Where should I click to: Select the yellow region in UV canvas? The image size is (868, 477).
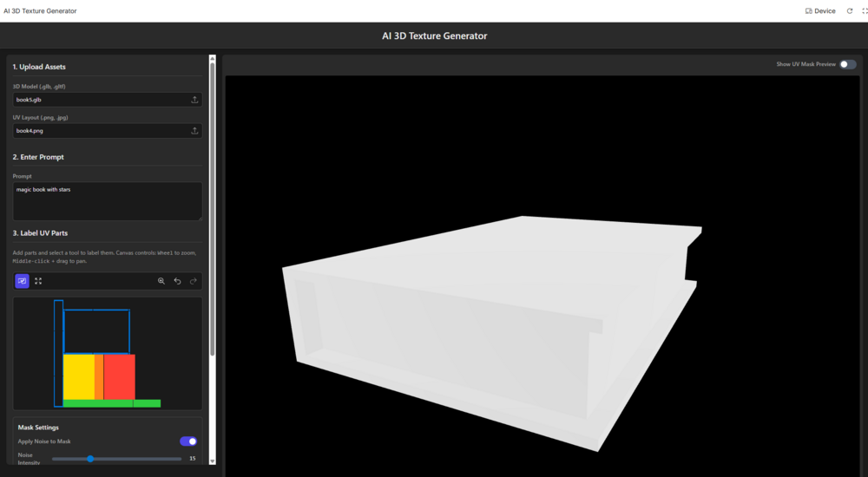(x=78, y=376)
